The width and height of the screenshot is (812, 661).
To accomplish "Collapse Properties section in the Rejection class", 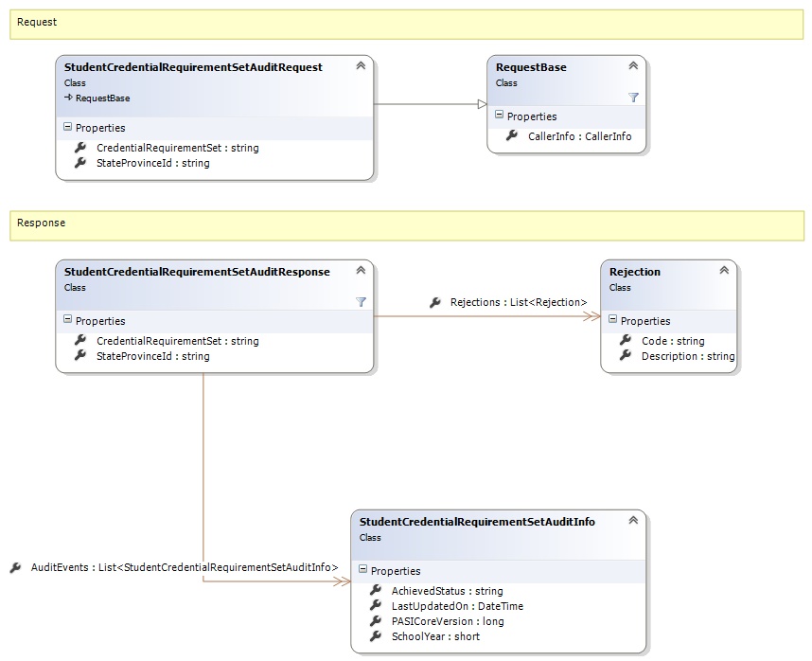I will 613,321.
